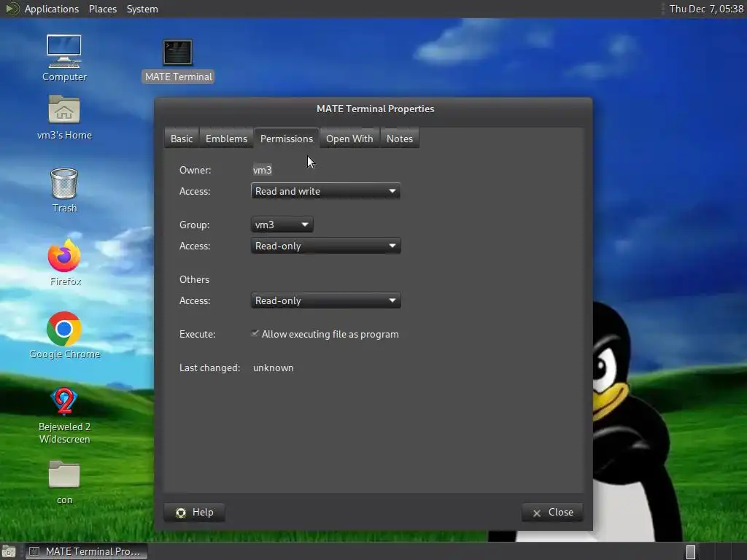Open the Group vm3 dropdown
The width and height of the screenshot is (747, 560).
pyautogui.click(x=282, y=225)
